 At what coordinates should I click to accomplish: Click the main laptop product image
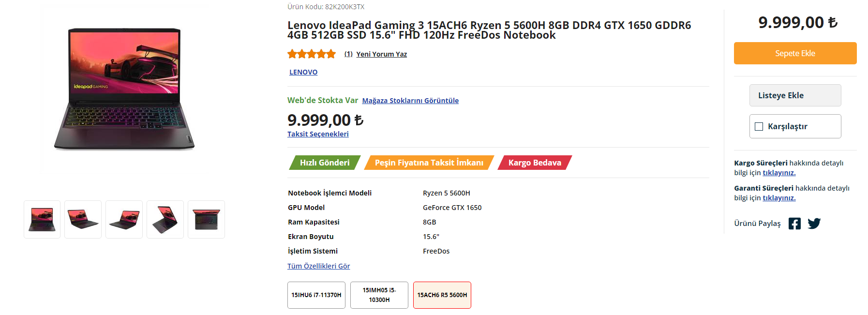tap(124, 90)
